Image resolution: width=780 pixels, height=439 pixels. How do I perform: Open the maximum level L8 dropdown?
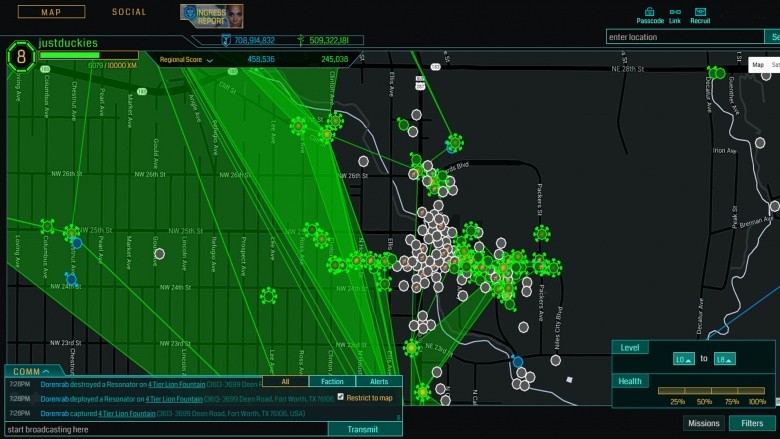[x=725, y=359]
